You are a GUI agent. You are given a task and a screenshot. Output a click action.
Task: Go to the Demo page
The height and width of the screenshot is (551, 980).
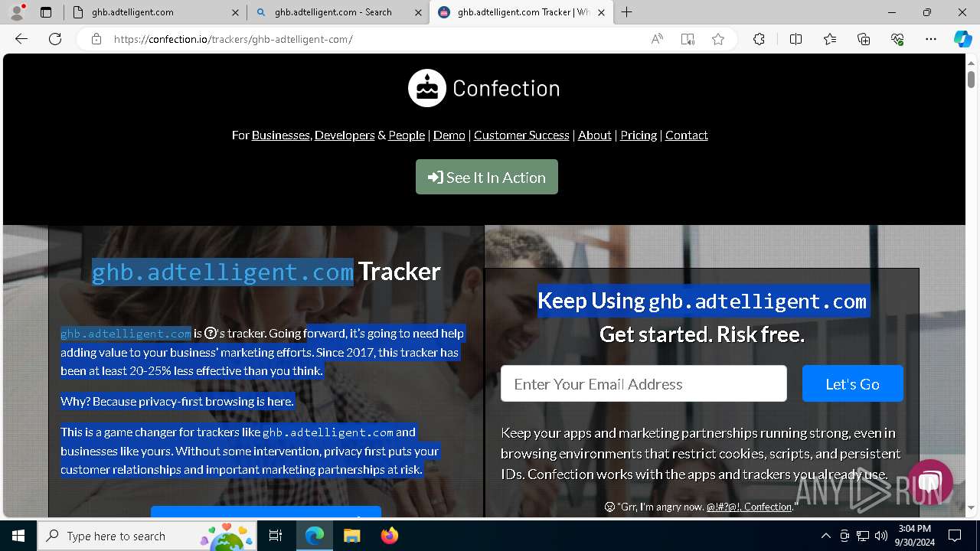[449, 135]
